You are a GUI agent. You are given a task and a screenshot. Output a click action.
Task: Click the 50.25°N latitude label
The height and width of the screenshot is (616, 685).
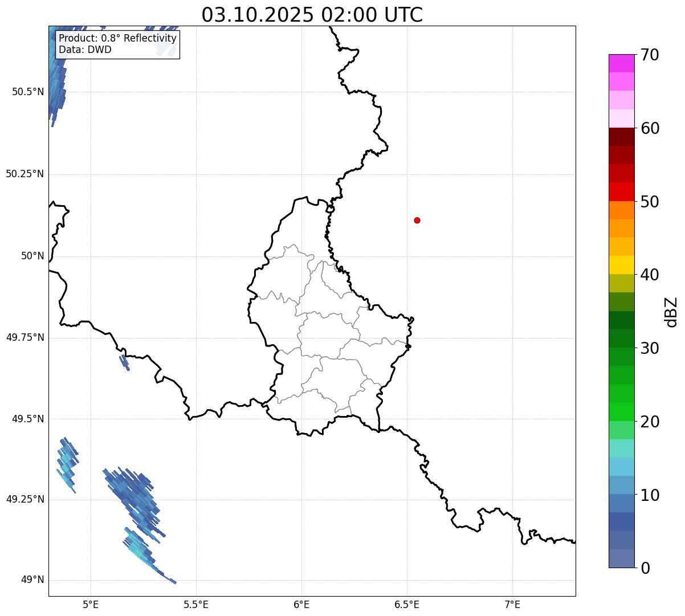coord(25,174)
